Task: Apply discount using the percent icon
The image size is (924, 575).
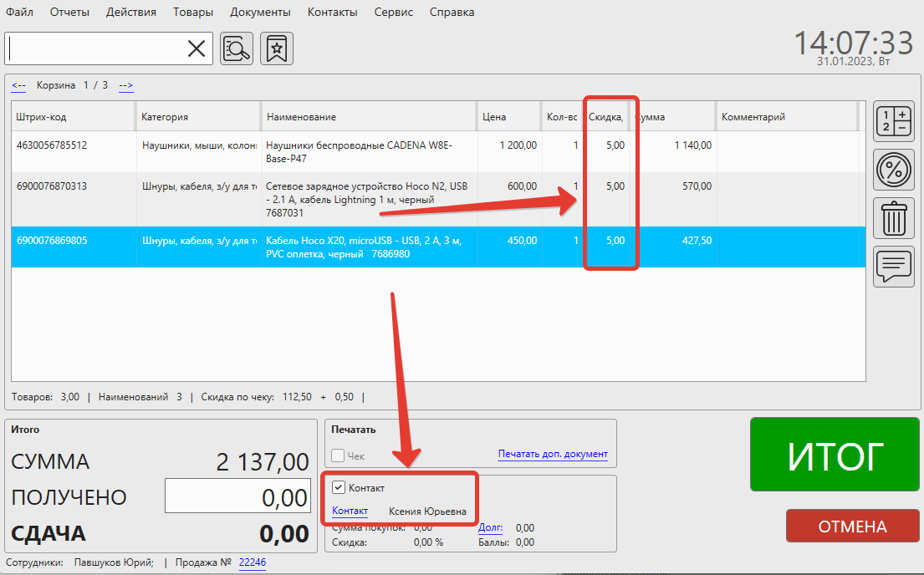Action: pos(893,170)
